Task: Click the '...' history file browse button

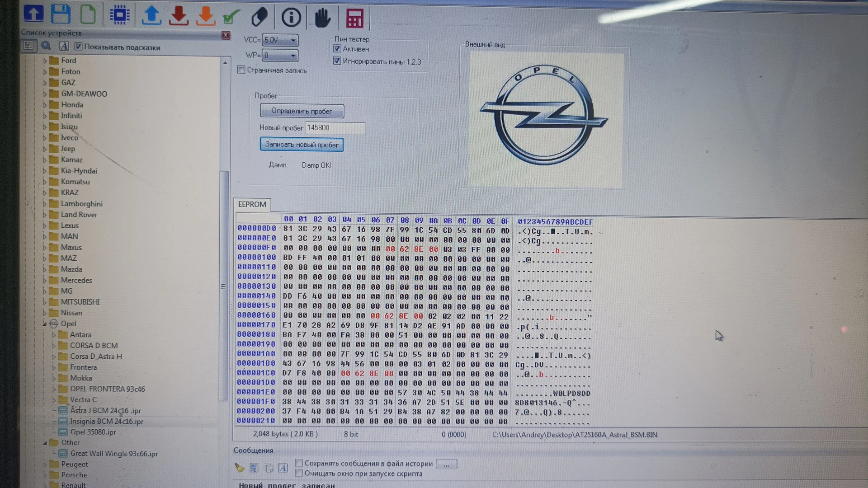Action: [x=446, y=464]
